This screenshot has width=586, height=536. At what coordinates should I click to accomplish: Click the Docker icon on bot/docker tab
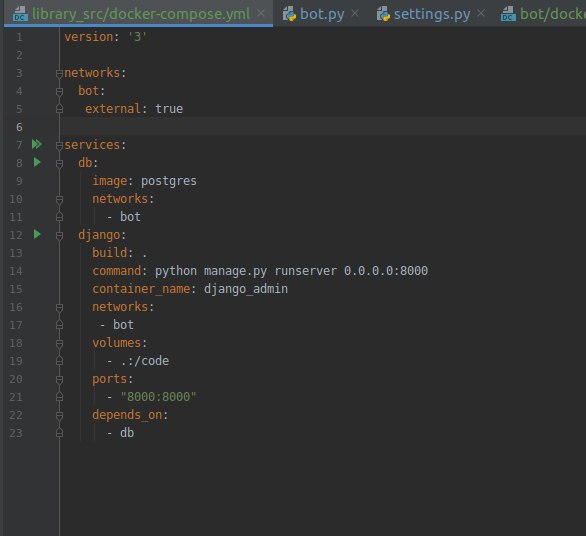[508, 14]
